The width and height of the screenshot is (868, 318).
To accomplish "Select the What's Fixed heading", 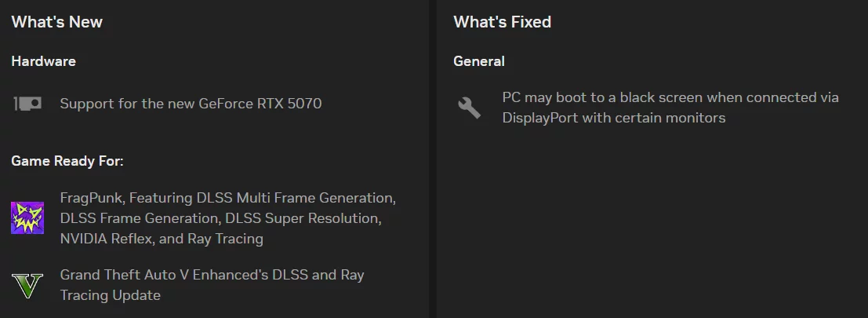I will (x=502, y=22).
